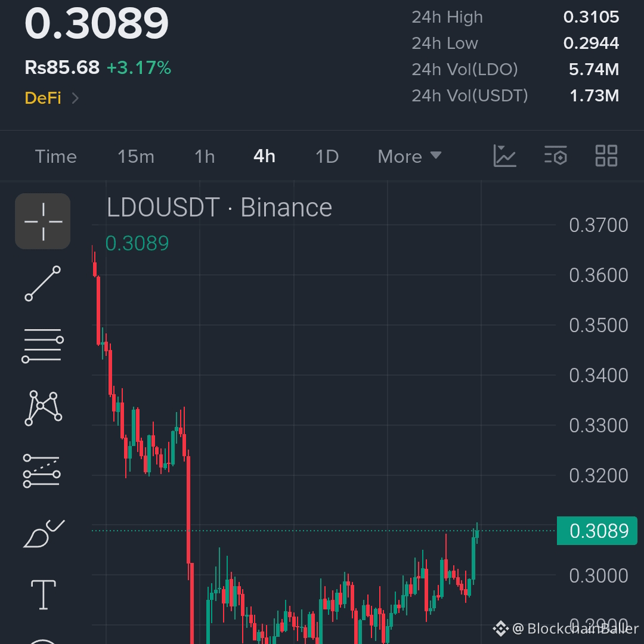Expand the More intervals dropdown
Image resolution: width=644 pixels, height=644 pixels.
tap(410, 156)
